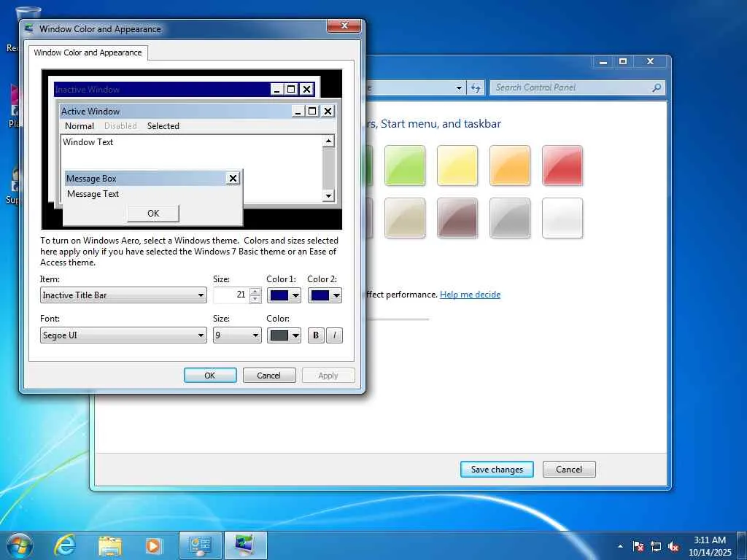Select the Window Color and Appearance tab

point(88,52)
